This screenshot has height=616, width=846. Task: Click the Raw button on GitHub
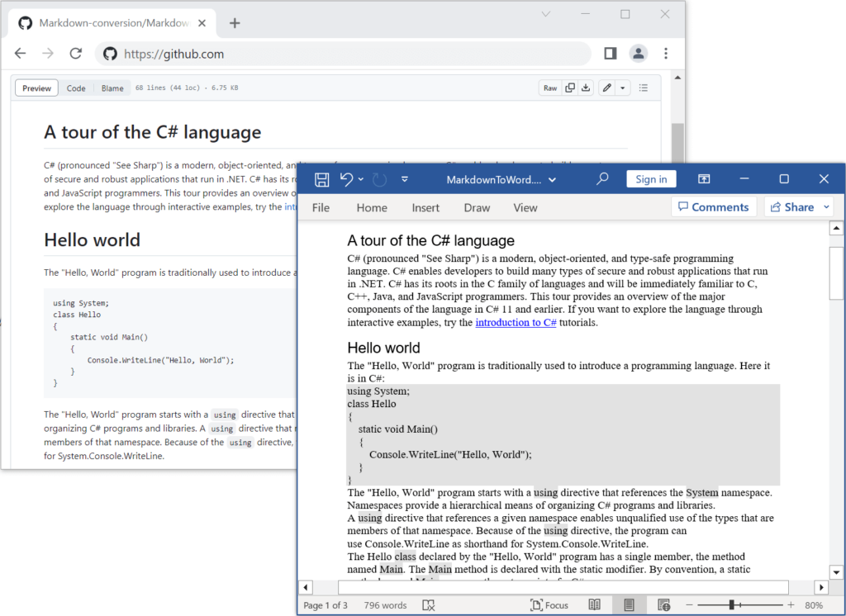tap(550, 88)
